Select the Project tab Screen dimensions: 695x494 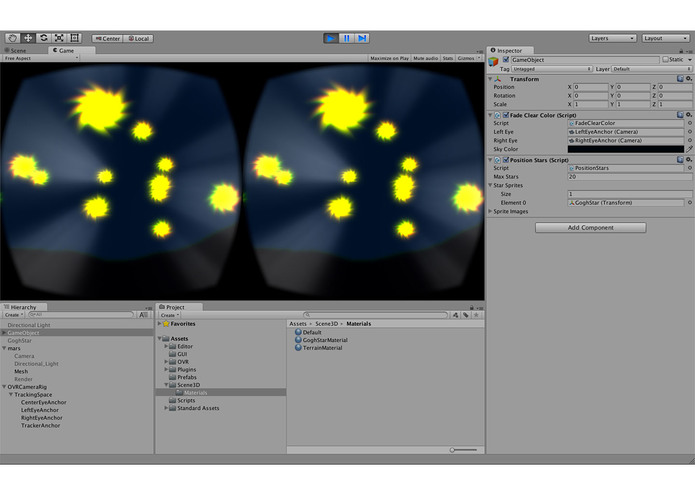[x=179, y=307]
